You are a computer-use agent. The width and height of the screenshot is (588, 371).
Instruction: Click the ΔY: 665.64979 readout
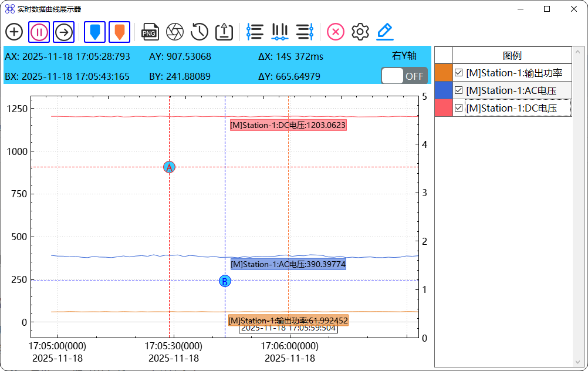pos(289,76)
